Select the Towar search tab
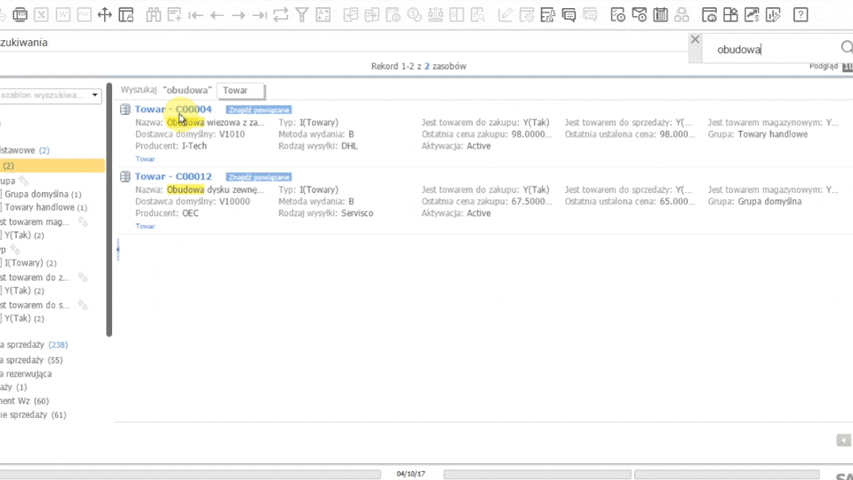Image resolution: width=853 pixels, height=480 pixels. coord(240,91)
